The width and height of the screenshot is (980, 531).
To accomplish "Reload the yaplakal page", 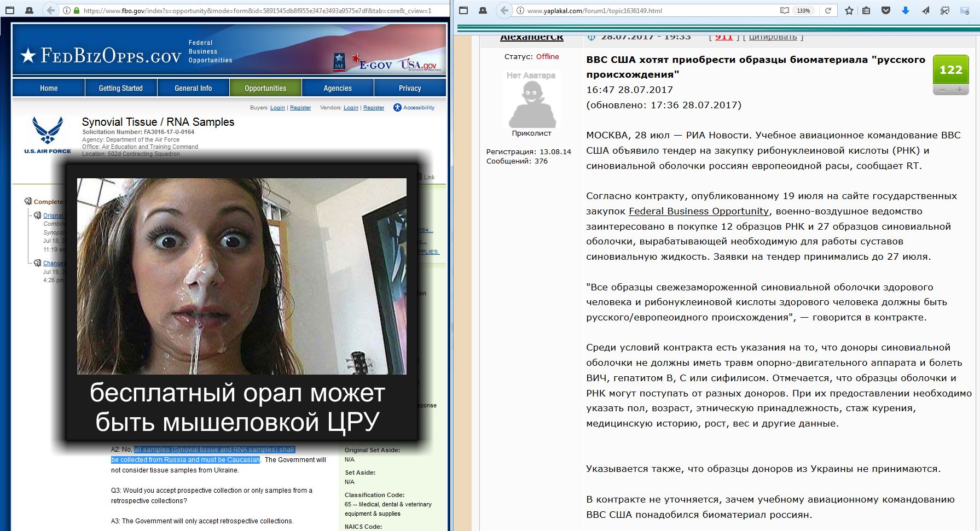I will coord(828,10).
